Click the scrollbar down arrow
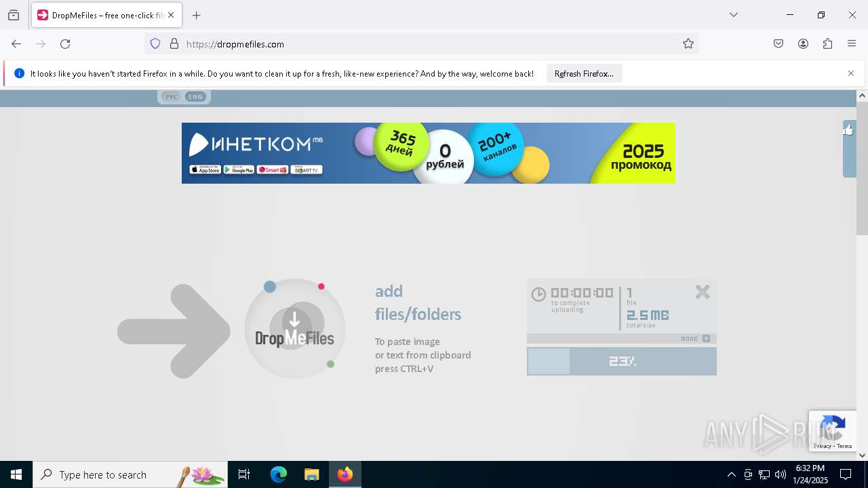The image size is (868, 488). click(863, 455)
